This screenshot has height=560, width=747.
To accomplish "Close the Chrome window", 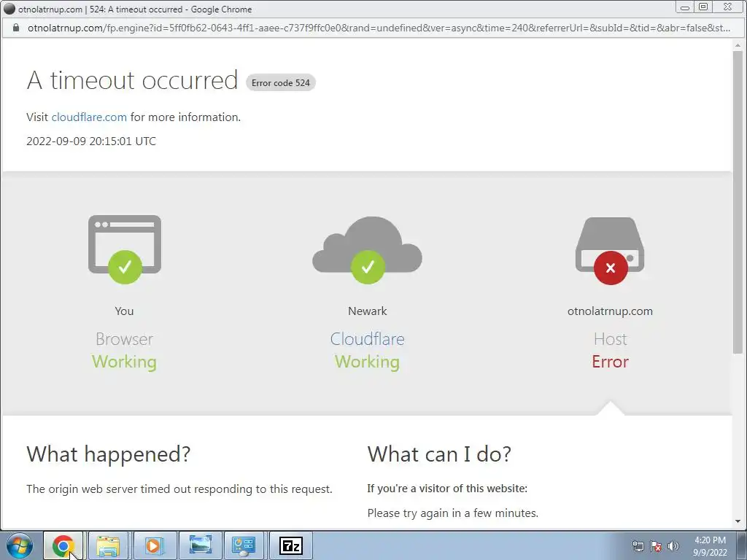I will point(727,7).
